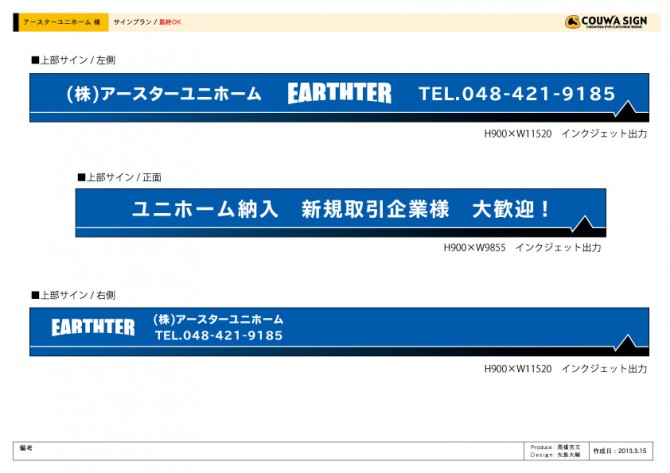670x473 pixels.
Task: Click the H900×W11520 size note under left-side sign
Action: [565, 134]
